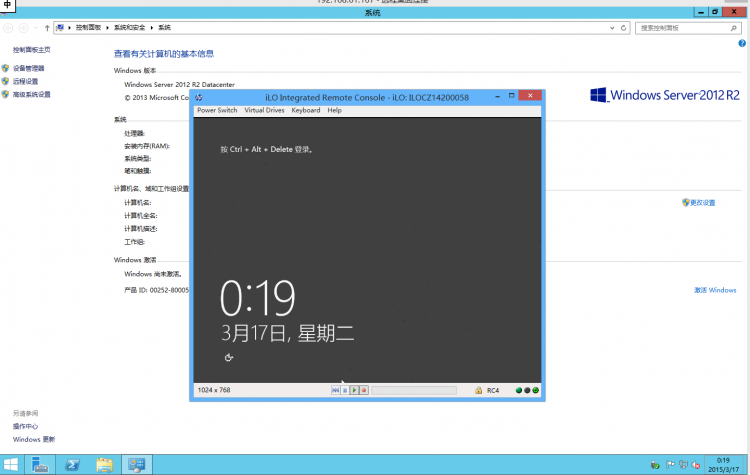Expand the recent locations dropdown near nav arrows
The height and width of the screenshot is (475, 750).
point(35,28)
